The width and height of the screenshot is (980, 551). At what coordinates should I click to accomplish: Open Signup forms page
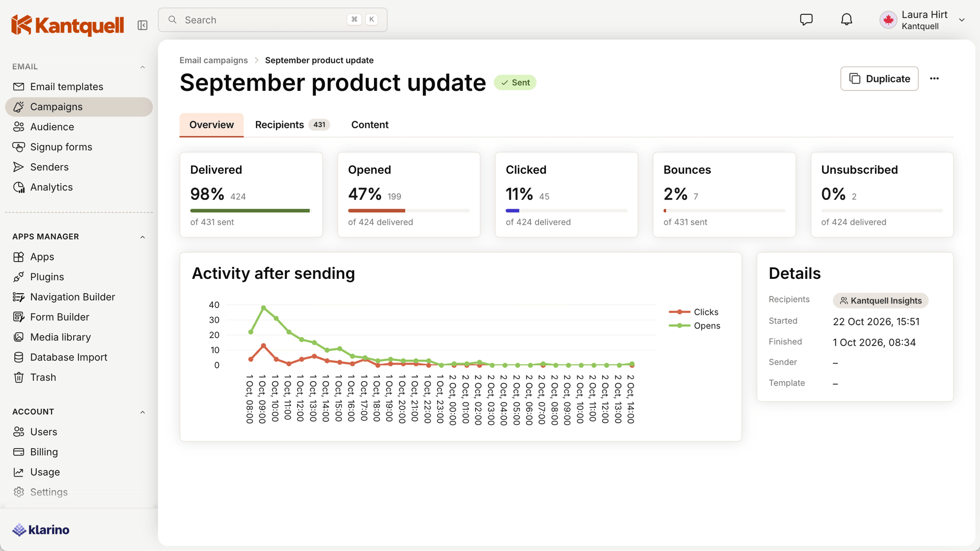[79, 147]
